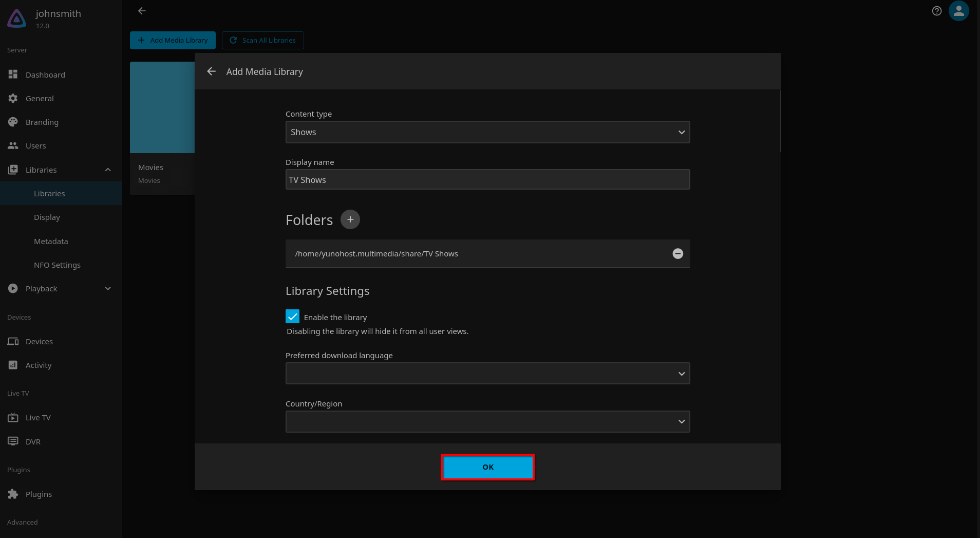
Task: Click the Movies library title text
Action: pos(150,168)
